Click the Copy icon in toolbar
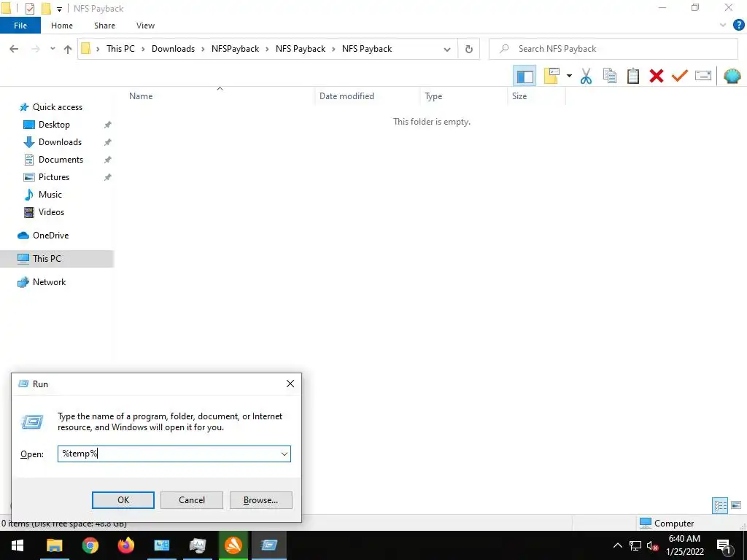Screen dimensions: 747x560 click(609, 76)
